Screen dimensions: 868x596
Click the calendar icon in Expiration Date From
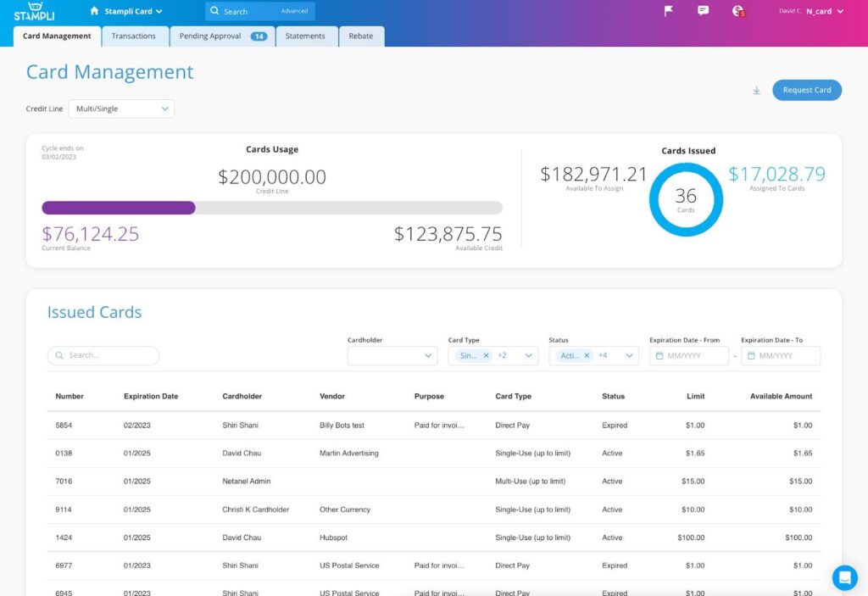pyautogui.click(x=659, y=355)
